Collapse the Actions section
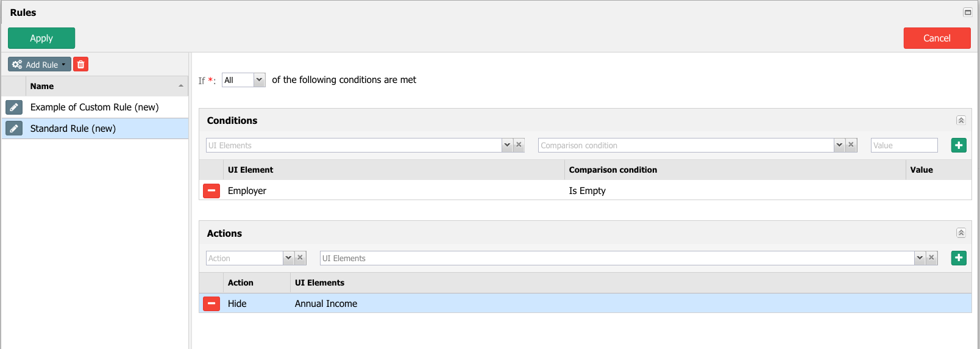This screenshot has width=980, height=349. tap(960, 233)
